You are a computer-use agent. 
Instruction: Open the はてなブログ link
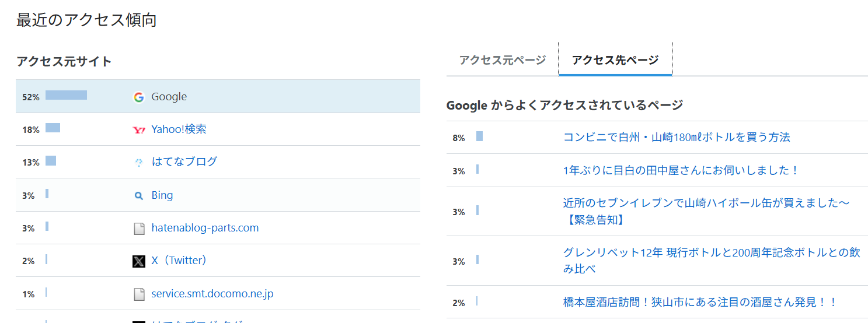pyautogui.click(x=184, y=161)
